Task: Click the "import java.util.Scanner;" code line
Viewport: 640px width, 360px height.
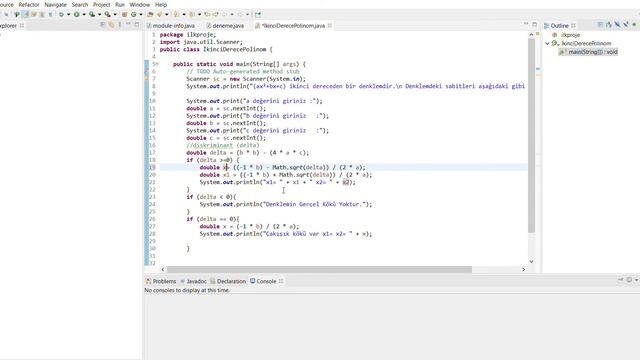Action: pyautogui.click(x=201, y=42)
